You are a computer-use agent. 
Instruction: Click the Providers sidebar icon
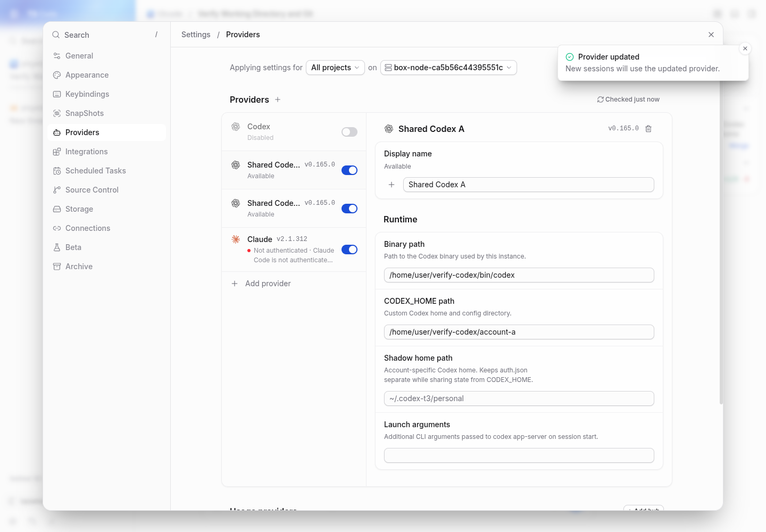tap(57, 132)
